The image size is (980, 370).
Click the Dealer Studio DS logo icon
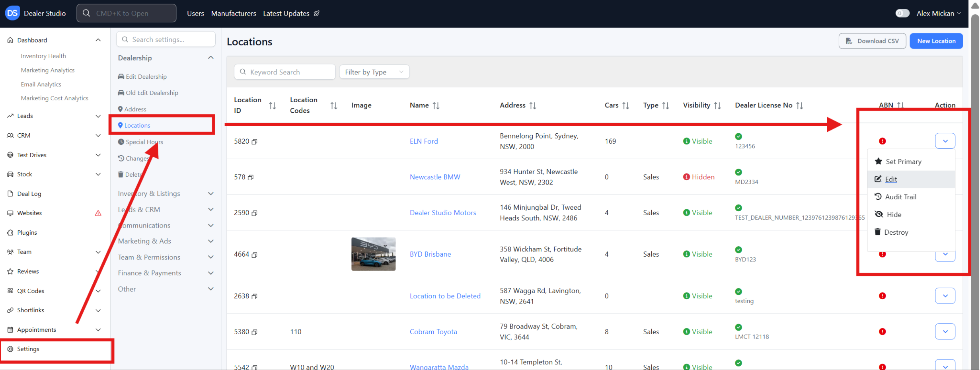(12, 13)
